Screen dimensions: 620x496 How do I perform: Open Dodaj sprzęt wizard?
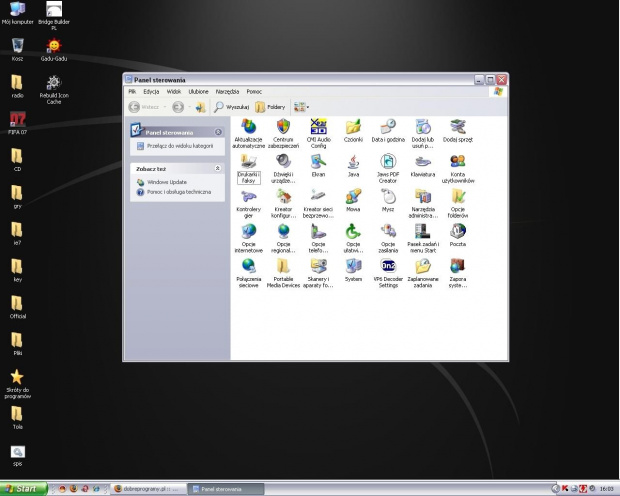coord(457,131)
